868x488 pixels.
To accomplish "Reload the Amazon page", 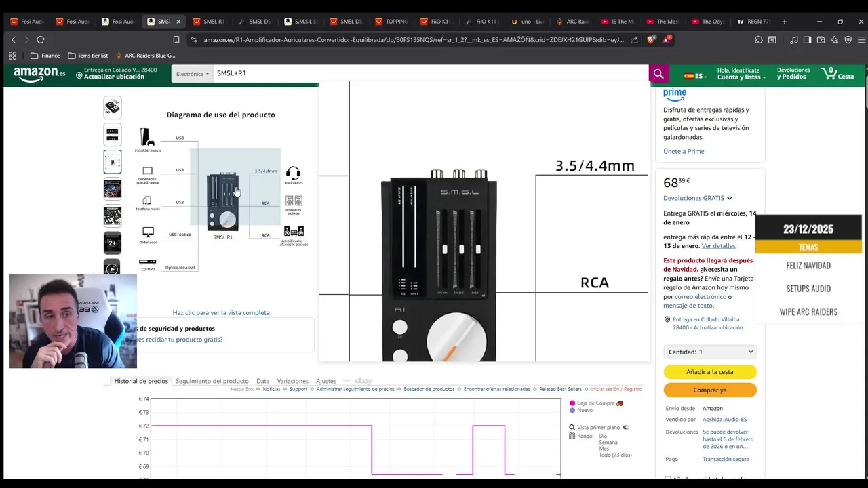I will click(x=41, y=40).
